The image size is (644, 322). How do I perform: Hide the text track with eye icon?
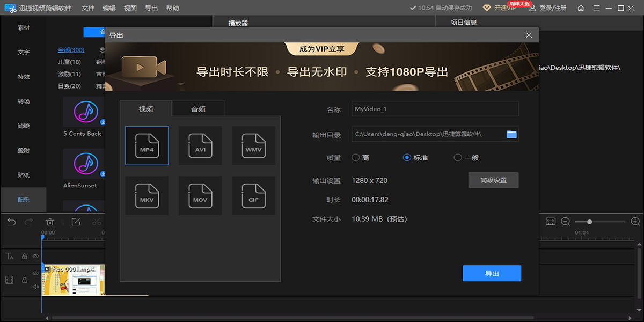click(36, 257)
